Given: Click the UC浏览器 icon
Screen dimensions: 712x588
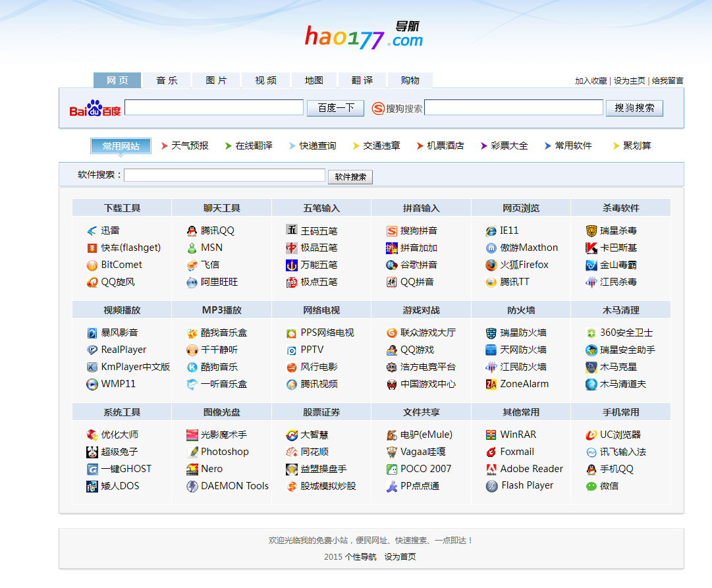Looking at the screenshot, I should coord(591,435).
